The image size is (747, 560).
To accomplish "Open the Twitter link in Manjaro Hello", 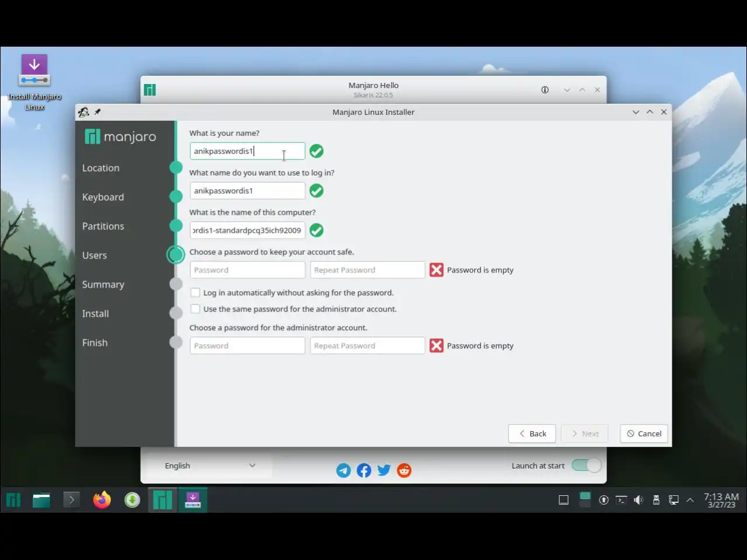I will (384, 470).
